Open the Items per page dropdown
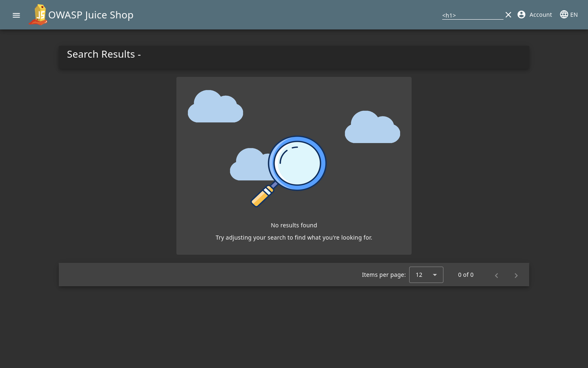 point(426,275)
